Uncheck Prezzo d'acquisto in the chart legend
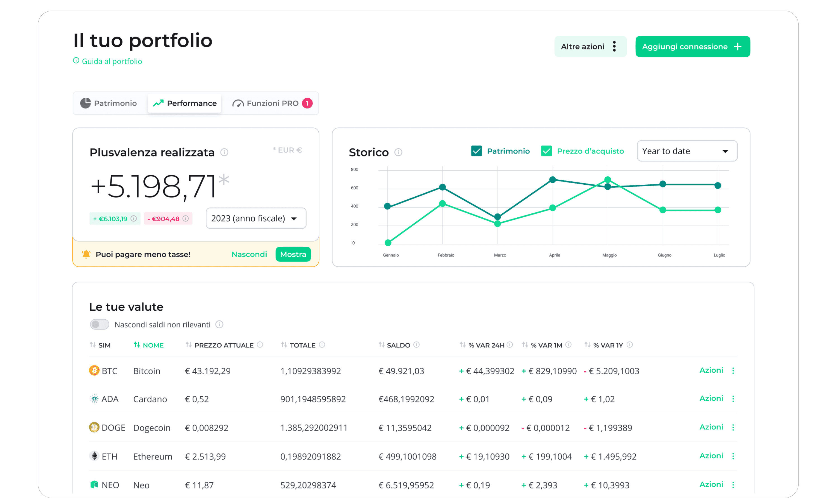Screen dimensions: 824x504 pyautogui.click(x=546, y=151)
